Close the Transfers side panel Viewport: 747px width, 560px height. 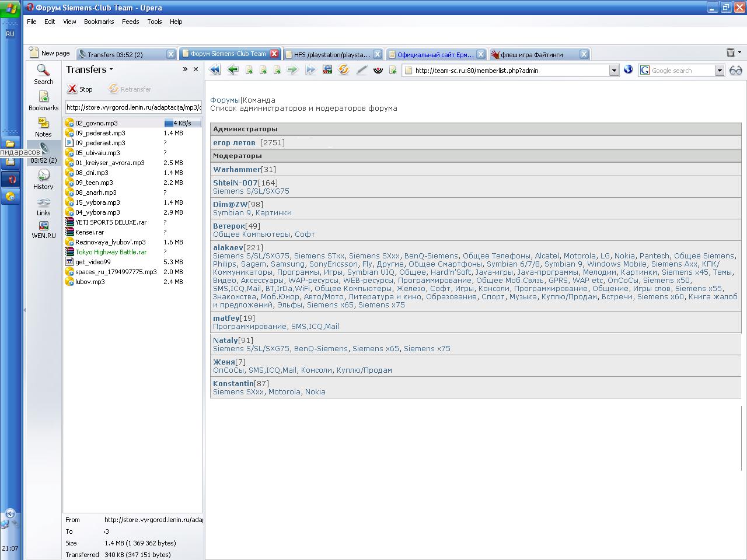(x=196, y=69)
